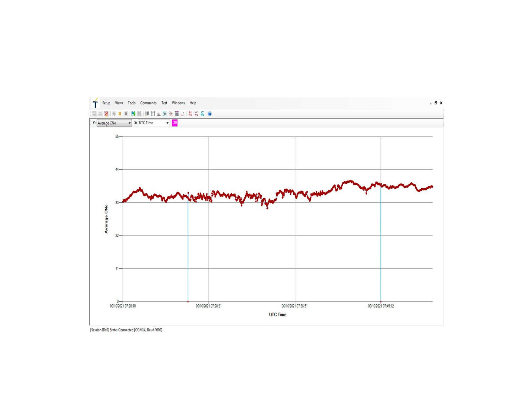This screenshot has height=399, width=532.
Task: Click the blue S reset icon
Action: coord(203,114)
